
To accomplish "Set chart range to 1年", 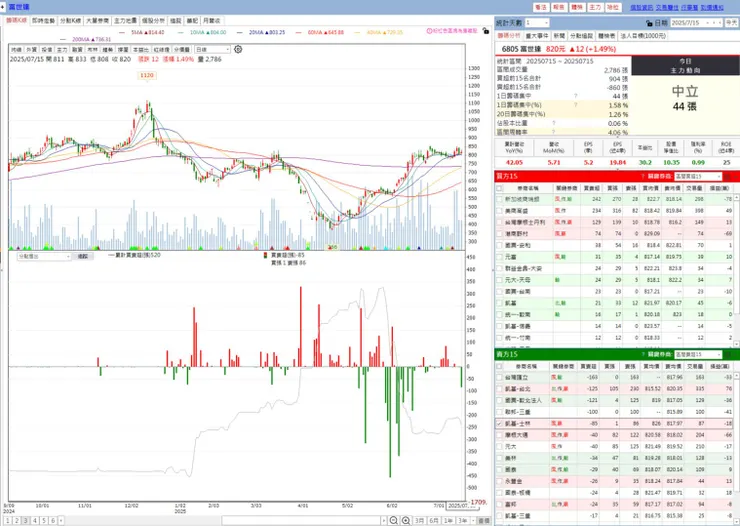I will (448, 520).
